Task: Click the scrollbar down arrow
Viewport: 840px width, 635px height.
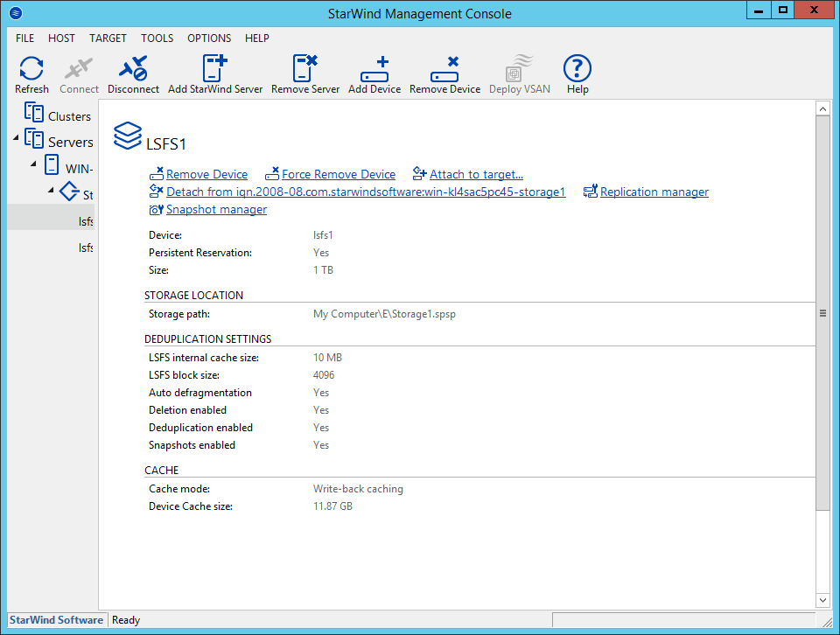Action: point(822,600)
